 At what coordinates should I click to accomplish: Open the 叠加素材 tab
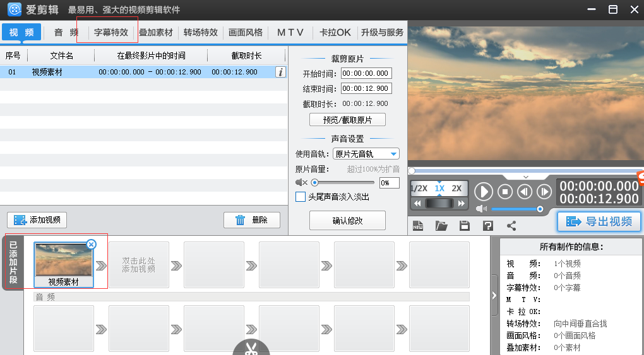[156, 32]
